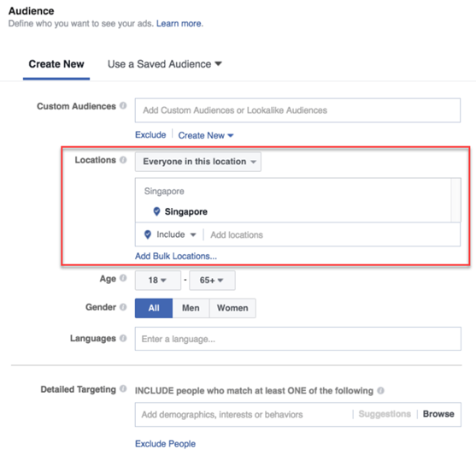The height and width of the screenshot is (450, 476).
Task: Click the info icon beside Languages
Action: click(123, 338)
